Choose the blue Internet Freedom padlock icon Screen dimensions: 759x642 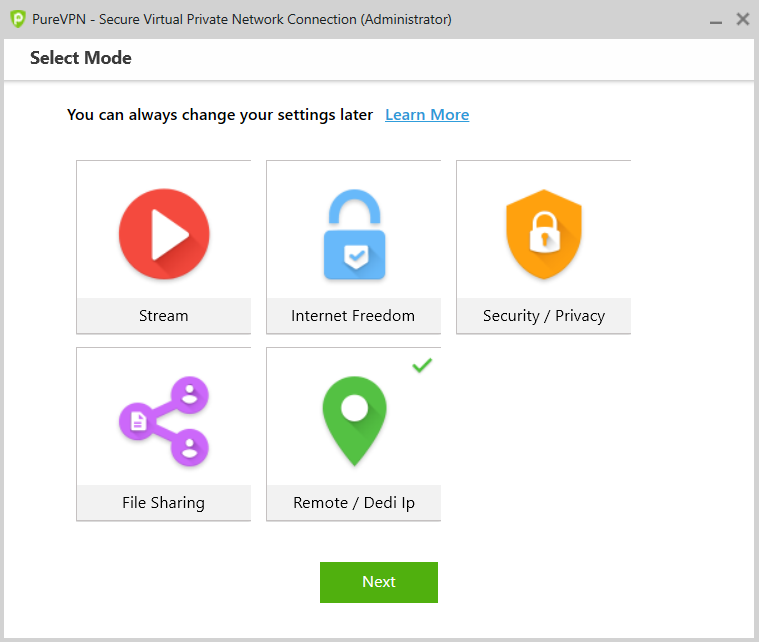point(354,234)
